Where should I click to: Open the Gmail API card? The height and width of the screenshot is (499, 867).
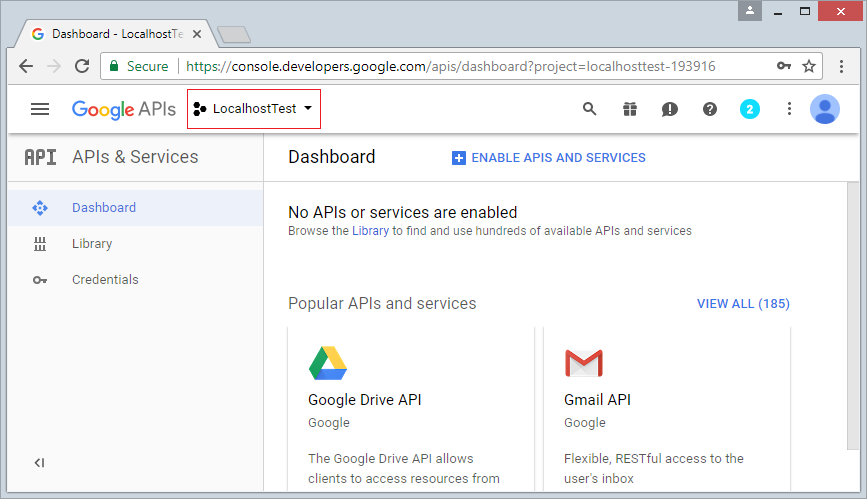[667, 409]
